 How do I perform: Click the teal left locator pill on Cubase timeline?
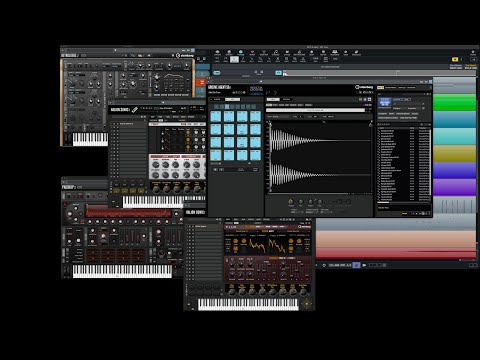tap(217, 73)
